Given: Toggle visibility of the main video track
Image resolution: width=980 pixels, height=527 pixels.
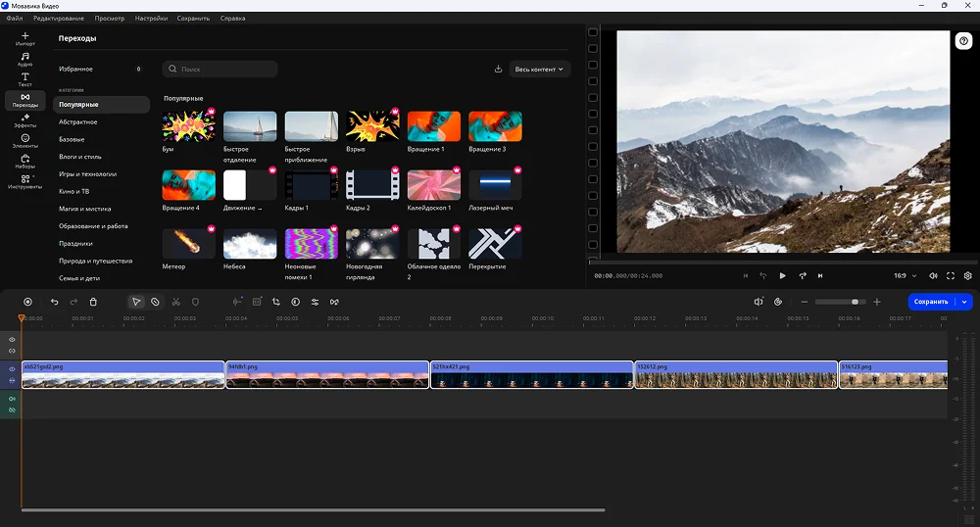Looking at the screenshot, I should 12,369.
